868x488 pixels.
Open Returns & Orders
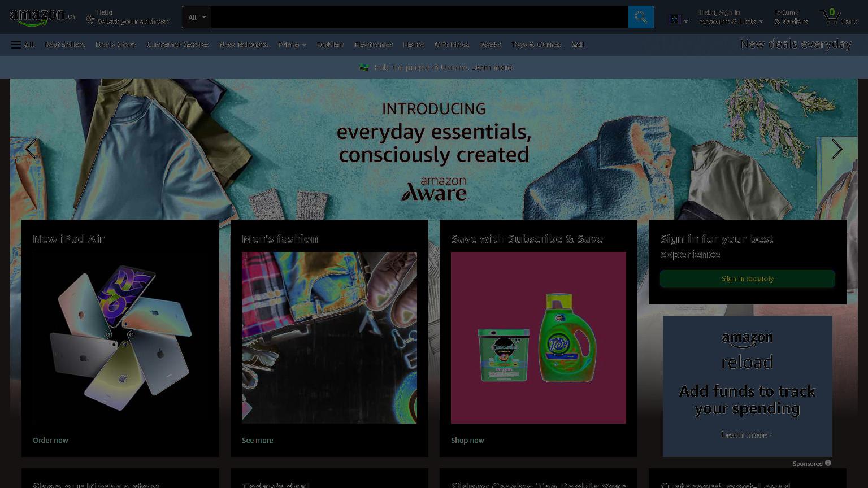coord(791,17)
